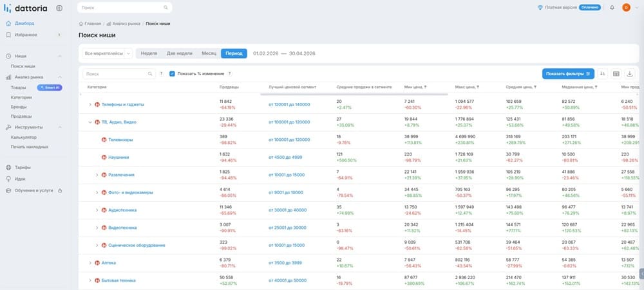
Task: Expand Видеотехника subcategory
Action: (x=97, y=228)
